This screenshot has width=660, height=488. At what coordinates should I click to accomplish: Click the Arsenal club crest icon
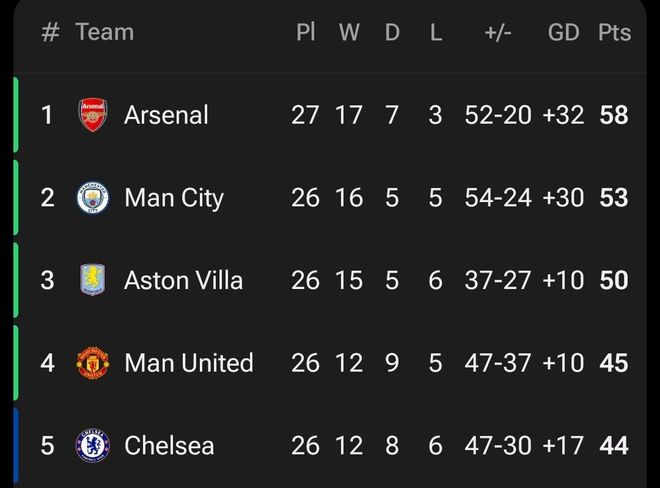pyautogui.click(x=93, y=115)
